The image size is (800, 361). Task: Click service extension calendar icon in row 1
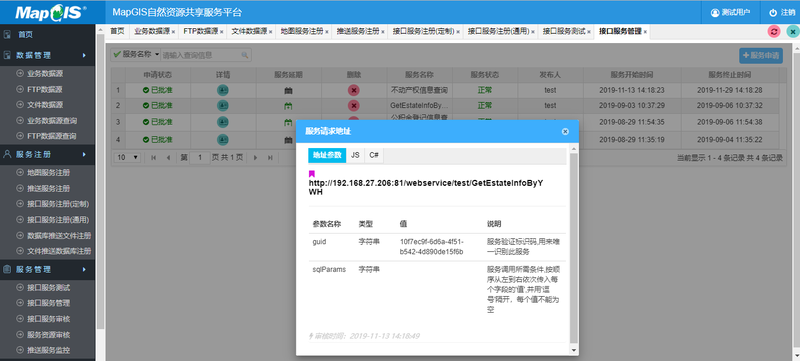pyautogui.click(x=288, y=91)
